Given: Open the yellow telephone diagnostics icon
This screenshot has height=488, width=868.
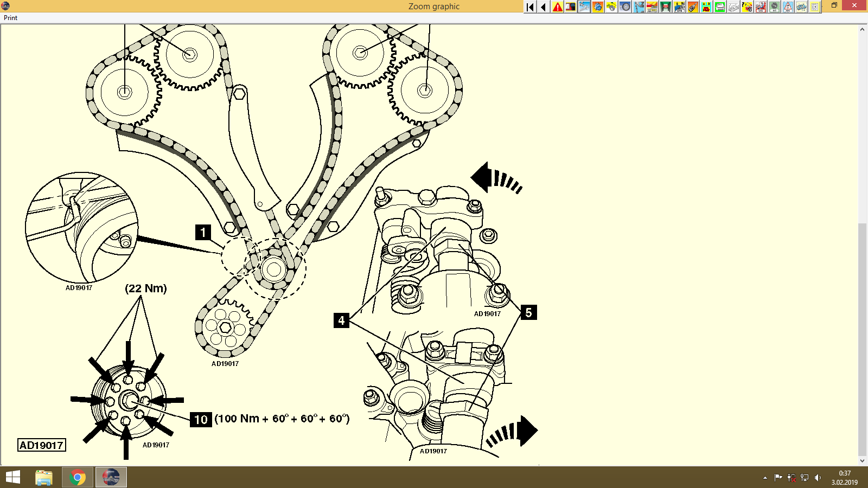Looking at the screenshot, I should coord(706,8).
